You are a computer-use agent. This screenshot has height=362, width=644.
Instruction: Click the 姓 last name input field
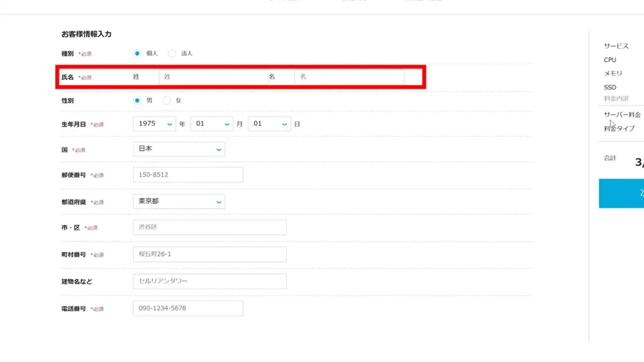pos(214,77)
